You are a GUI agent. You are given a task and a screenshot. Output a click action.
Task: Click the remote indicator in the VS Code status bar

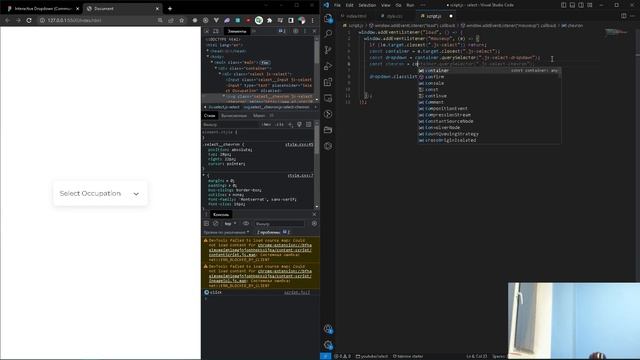(325, 356)
